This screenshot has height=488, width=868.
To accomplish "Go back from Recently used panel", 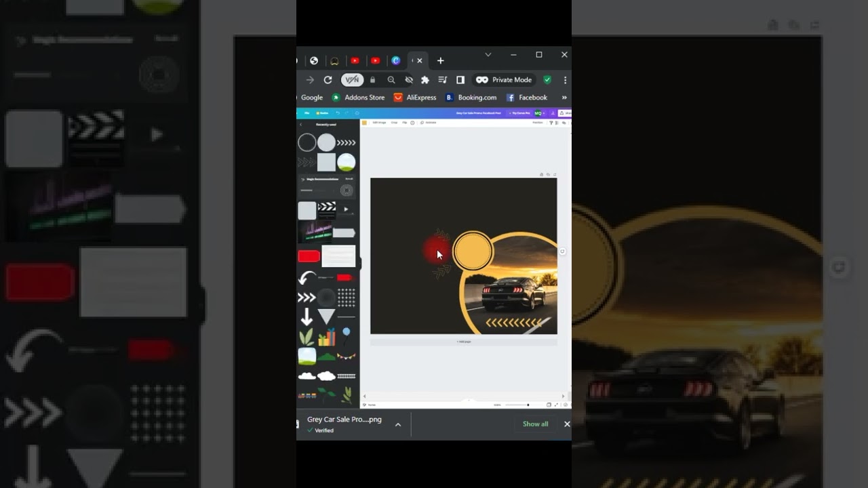I will pyautogui.click(x=300, y=125).
